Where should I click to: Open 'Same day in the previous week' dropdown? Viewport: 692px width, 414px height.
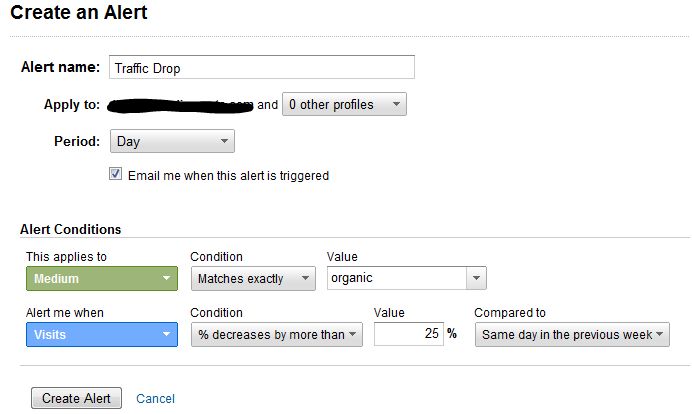[572, 335]
